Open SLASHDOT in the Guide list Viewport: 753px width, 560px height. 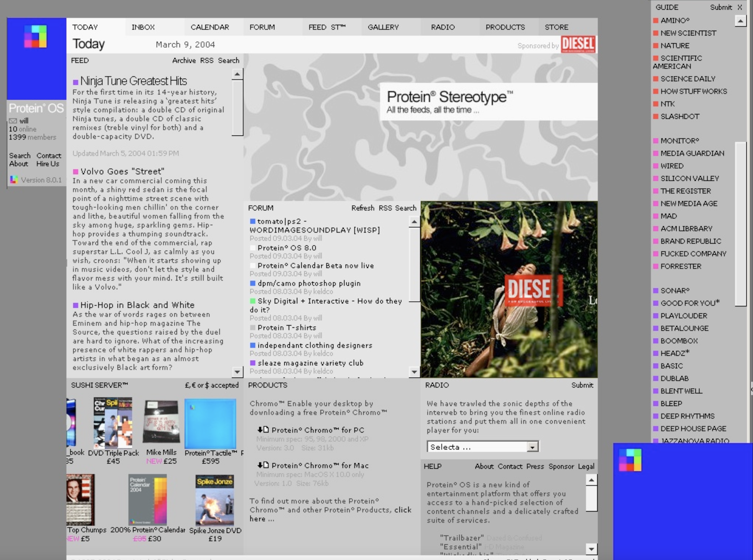pyautogui.click(x=680, y=116)
